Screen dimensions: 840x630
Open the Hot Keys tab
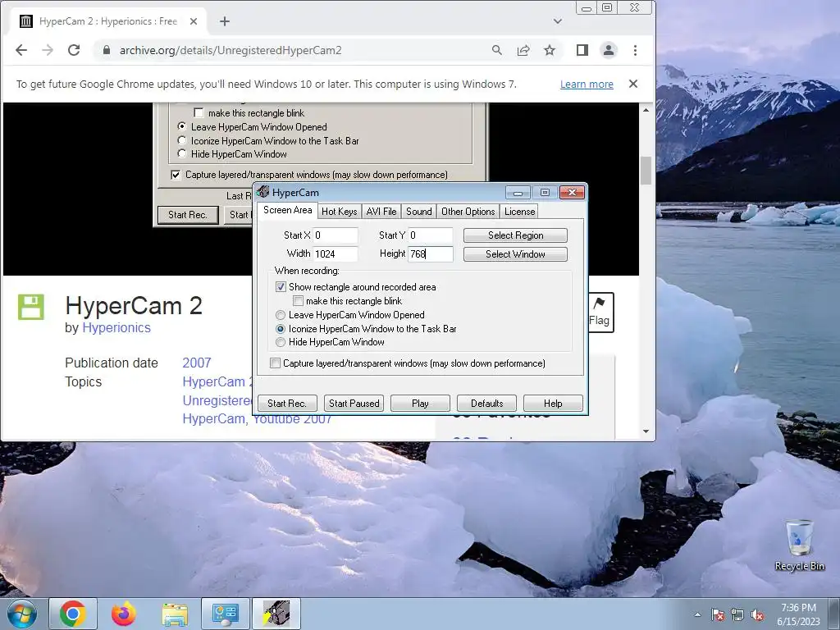339,212
